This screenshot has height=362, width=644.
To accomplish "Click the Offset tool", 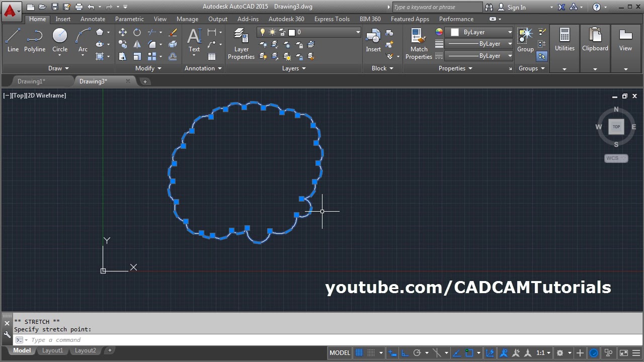I will [x=173, y=56].
